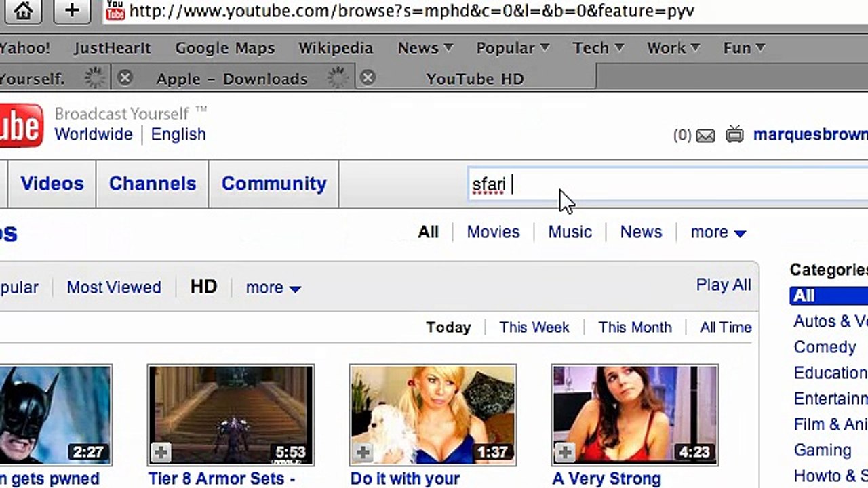
Task: Choose the Autos category
Action: pyautogui.click(x=831, y=321)
